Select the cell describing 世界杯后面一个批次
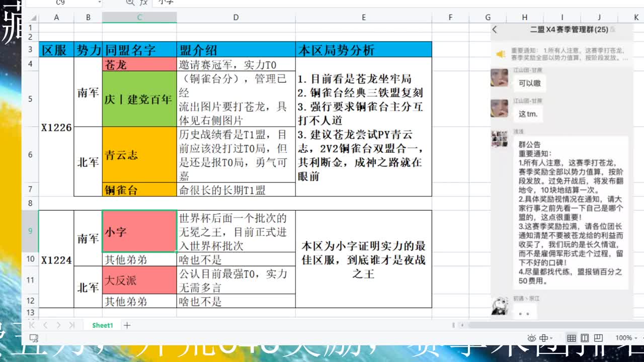Image resolution: width=644 pixels, height=362 pixels. pyautogui.click(x=236, y=231)
